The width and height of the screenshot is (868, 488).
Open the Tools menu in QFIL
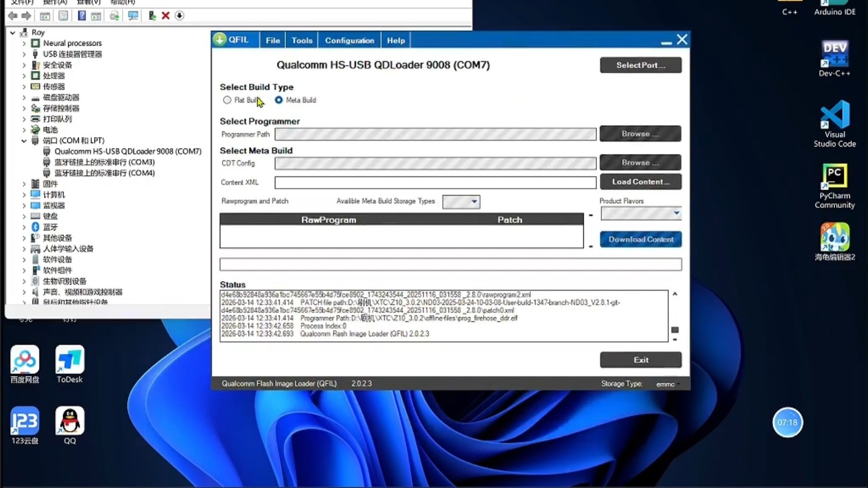coord(302,40)
